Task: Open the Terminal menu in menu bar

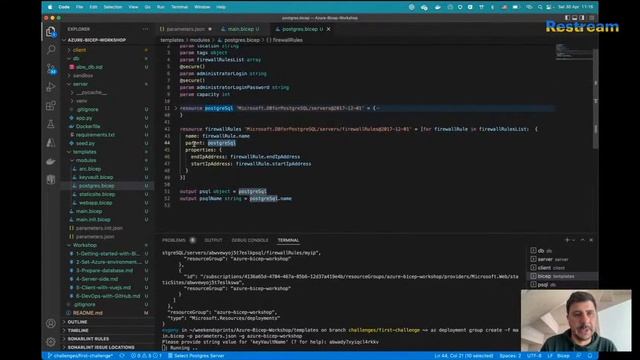Action: coord(179,7)
